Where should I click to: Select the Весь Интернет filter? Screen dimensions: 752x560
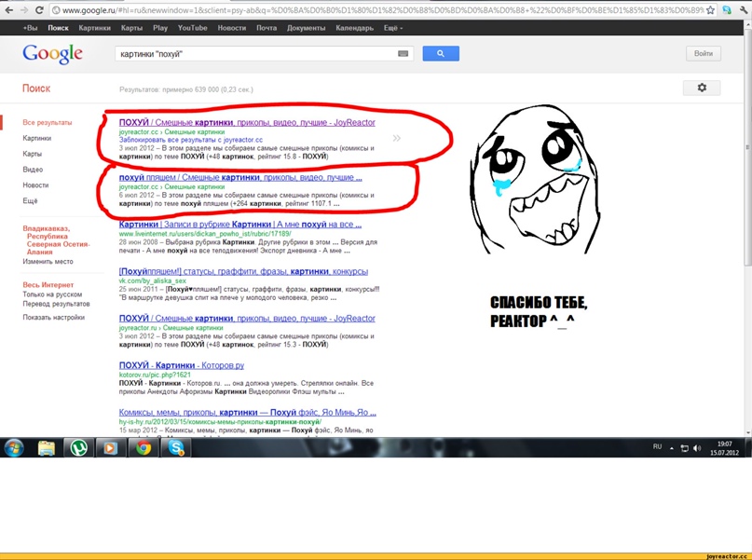coord(48,285)
